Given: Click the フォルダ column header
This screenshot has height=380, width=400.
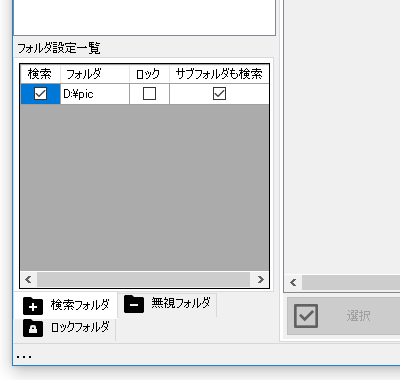Looking at the screenshot, I should click(x=95, y=74).
